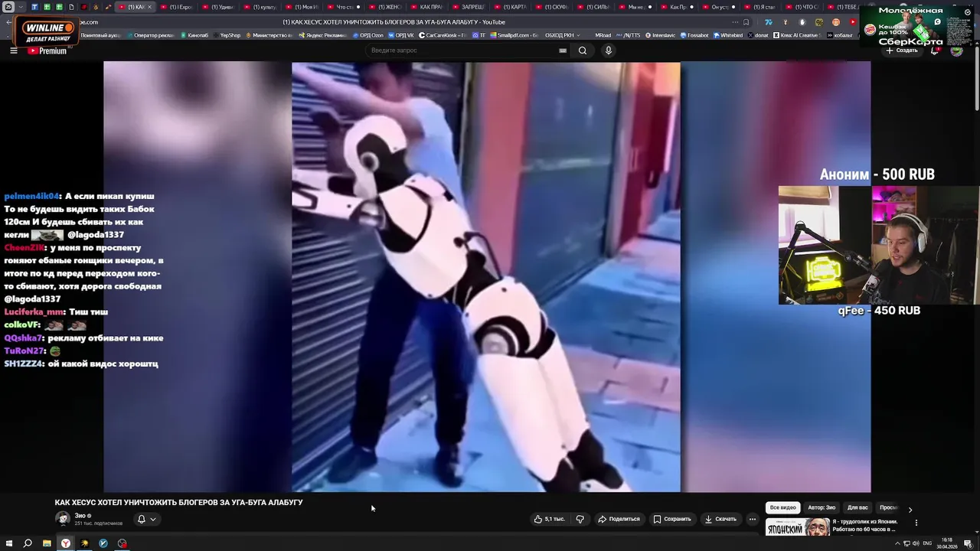Open the Кинопаб bookmark
980x551 pixels.
194,35
